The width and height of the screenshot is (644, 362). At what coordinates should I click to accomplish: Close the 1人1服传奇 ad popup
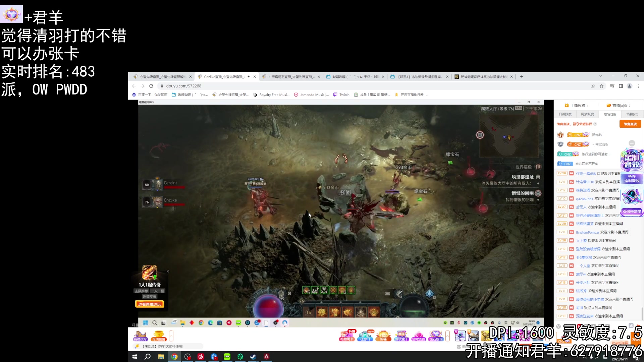(168, 271)
